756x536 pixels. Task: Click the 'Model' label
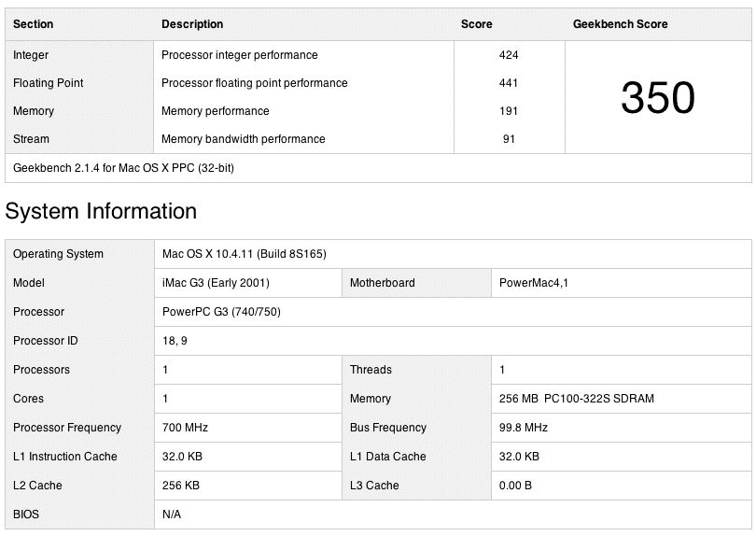point(28,283)
